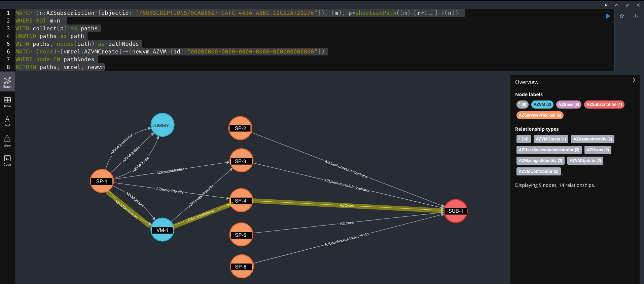Place cursor in 'UNWIND paths as path' line
Screen dimensions: 644x284
50,36
